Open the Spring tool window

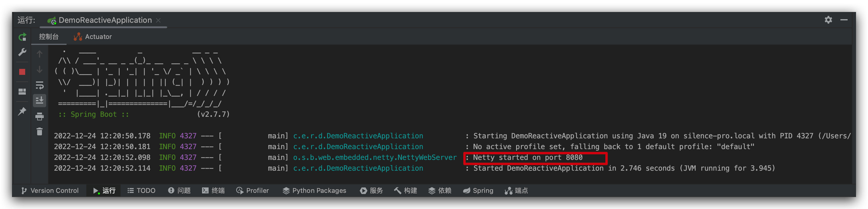tap(478, 190)
